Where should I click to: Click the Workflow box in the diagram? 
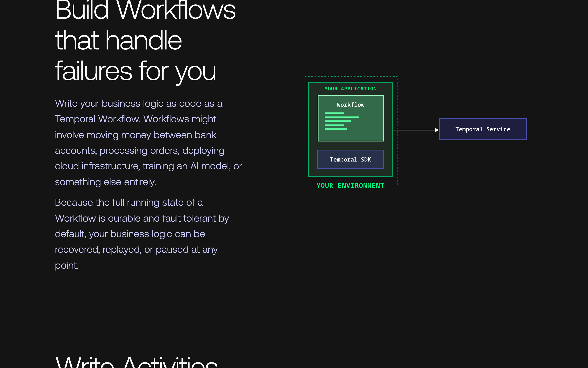tap(351, 118)
